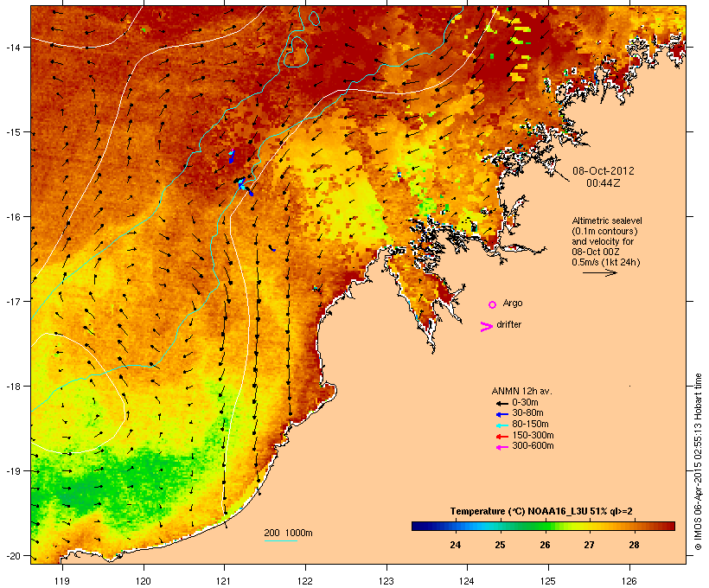The height and width of the screenshot is (588, 709).
Task: Click the blue 30-80m legend arrow
Action: pos(501,414)
